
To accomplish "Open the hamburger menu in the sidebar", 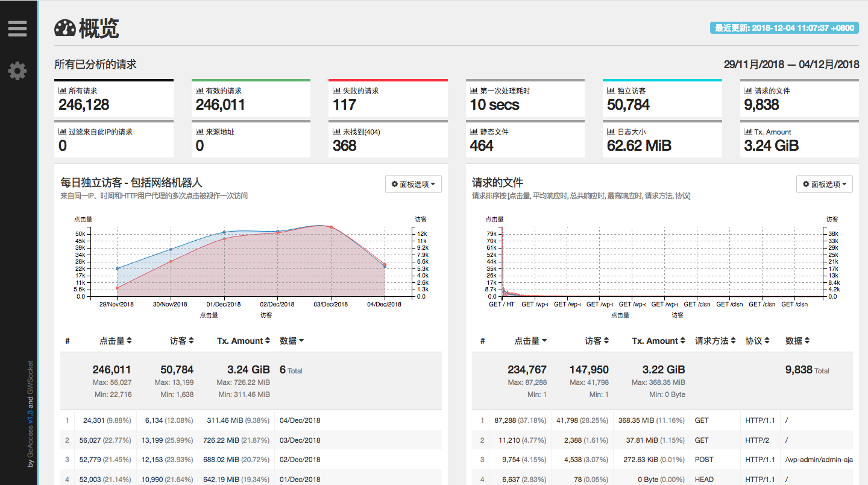I will [x=17, y=28].
